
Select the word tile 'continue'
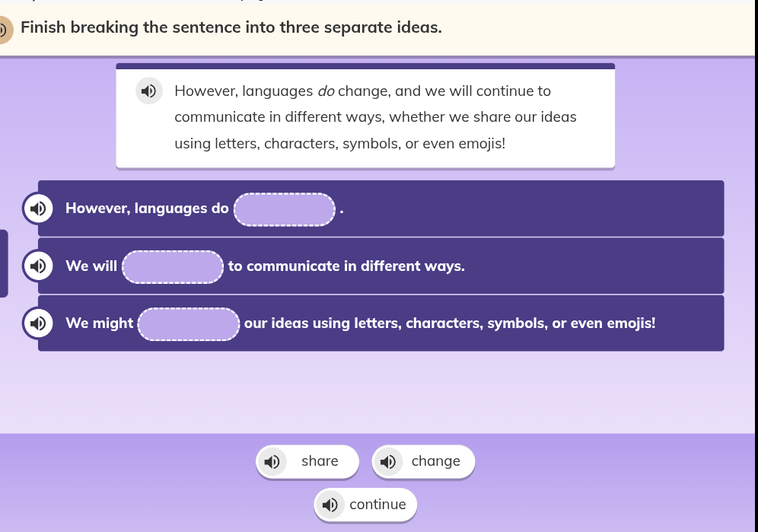377,504
